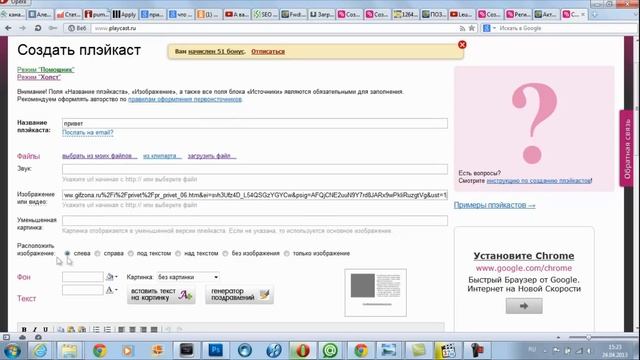This screenshot has height=360, width=640.
Task: Open the 'Картинка: без картинки' dropdown
Action: (188, 277)
